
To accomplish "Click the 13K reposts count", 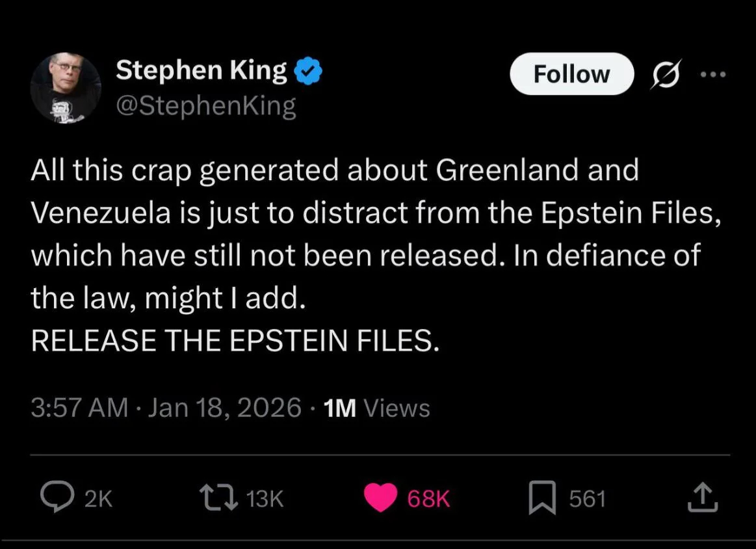I will click(265, 499).
